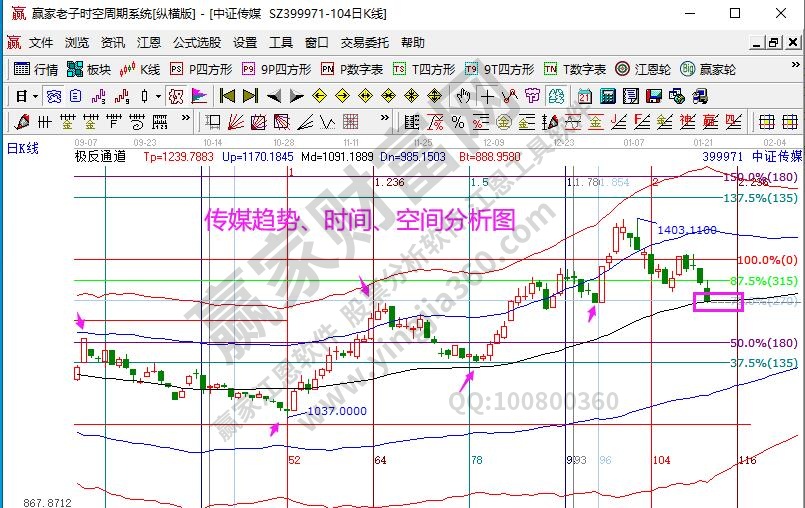Open the calculator icon

606,96
